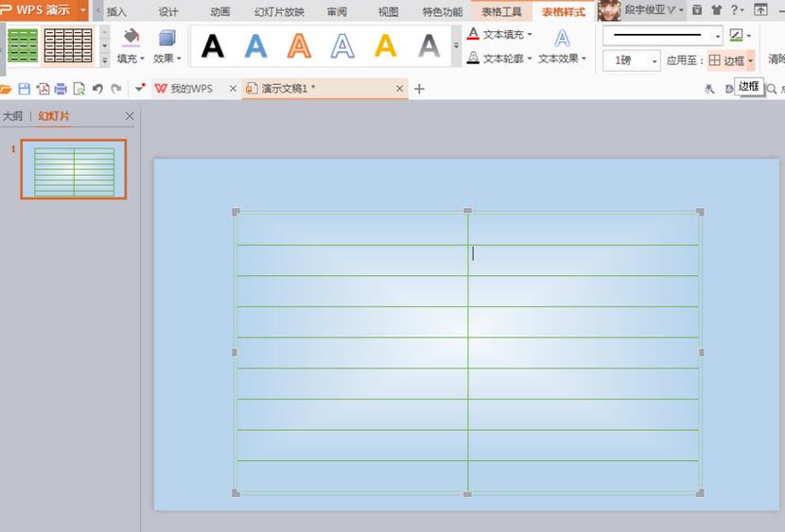Screen dimensions: 785x532
Task: Apply the orange outlined text style A
Action: click(x=300, y=46)
